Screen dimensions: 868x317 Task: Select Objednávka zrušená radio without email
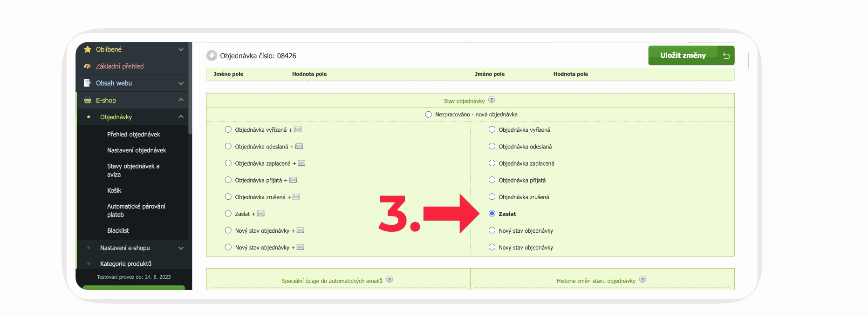point(492,197)
